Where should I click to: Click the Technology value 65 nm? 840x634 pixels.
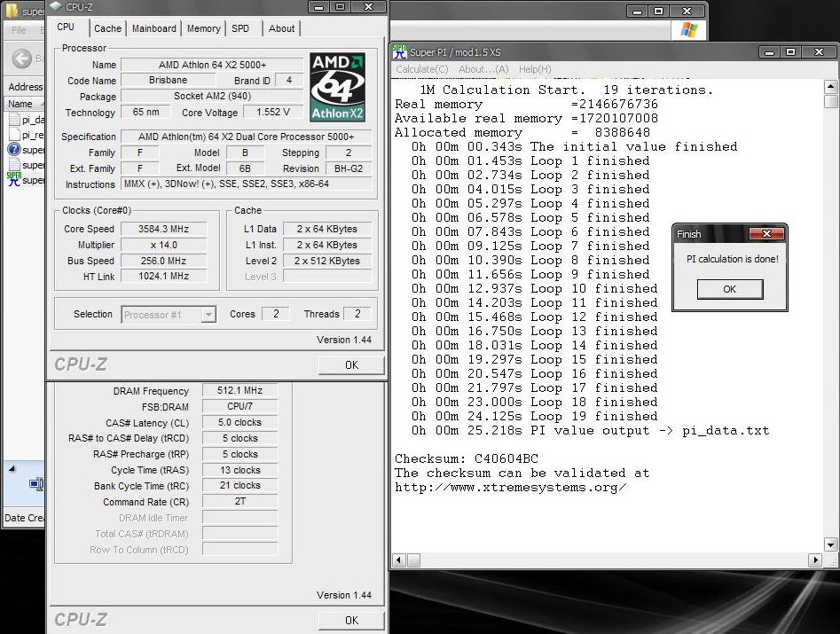point(145,113)
